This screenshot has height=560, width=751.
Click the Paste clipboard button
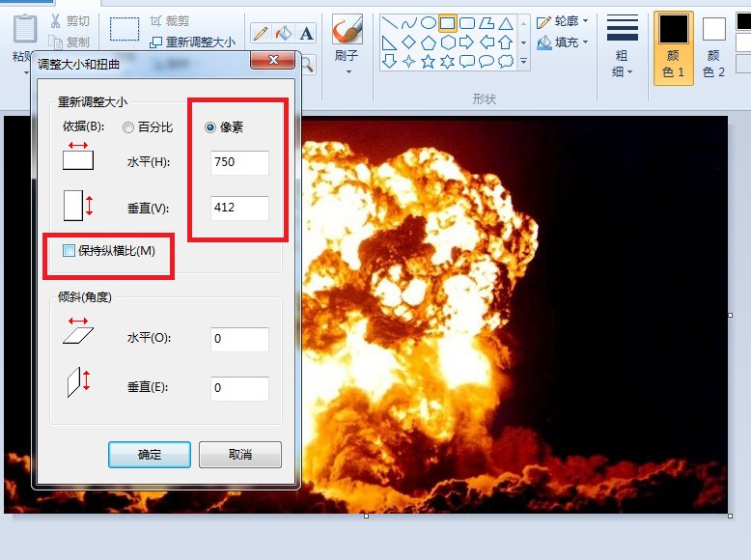pos(25,29)
